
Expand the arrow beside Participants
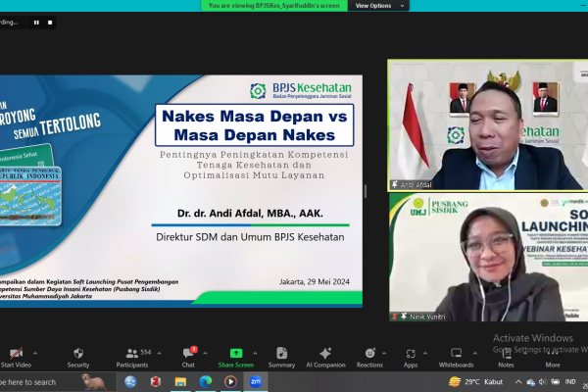159,354
